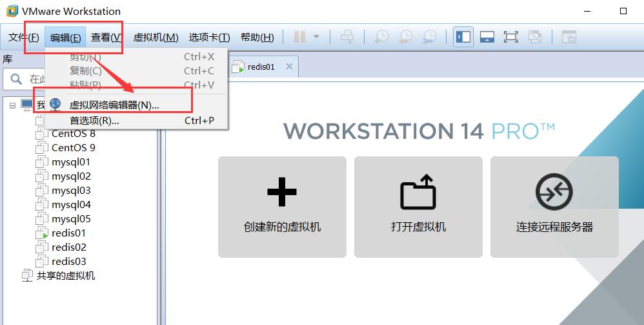Viewport: 644px width, 325px height.
Task: Collapse the 我的计算机 tree node
Action: tap(13, 105)
